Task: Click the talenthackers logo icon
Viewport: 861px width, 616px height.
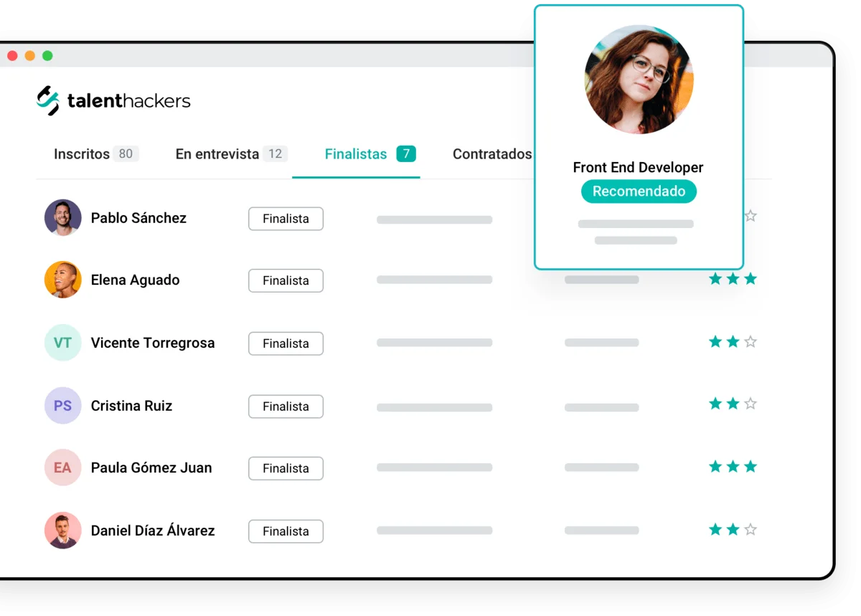Action: (x=48, y=100)
